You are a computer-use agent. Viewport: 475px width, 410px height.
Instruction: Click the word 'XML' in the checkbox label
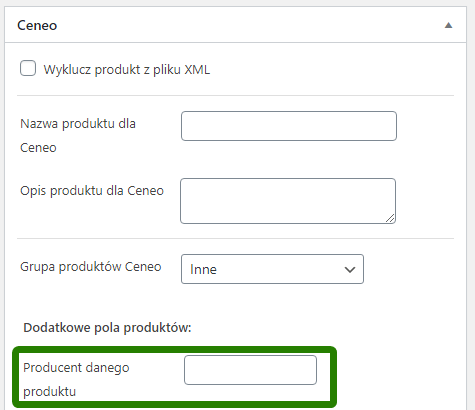coord(197,70)
